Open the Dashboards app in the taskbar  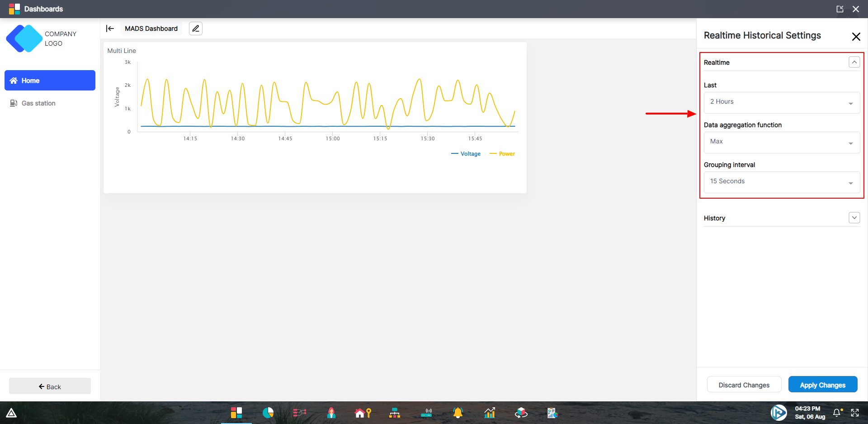[x=236, y=413]
